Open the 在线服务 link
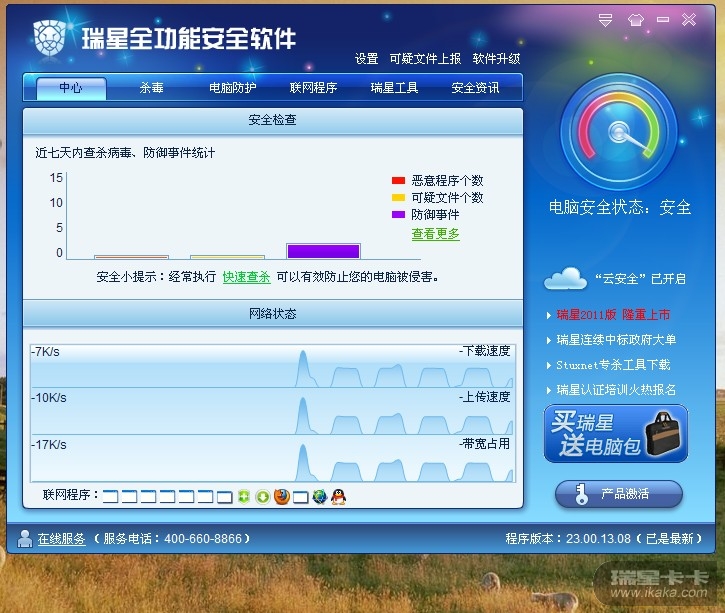 (61, 539)
